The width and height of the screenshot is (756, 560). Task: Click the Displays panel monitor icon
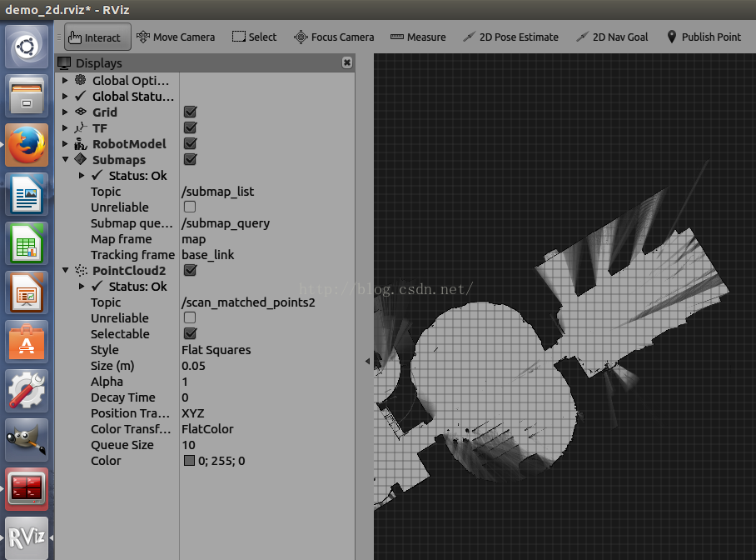coord(64,62)
